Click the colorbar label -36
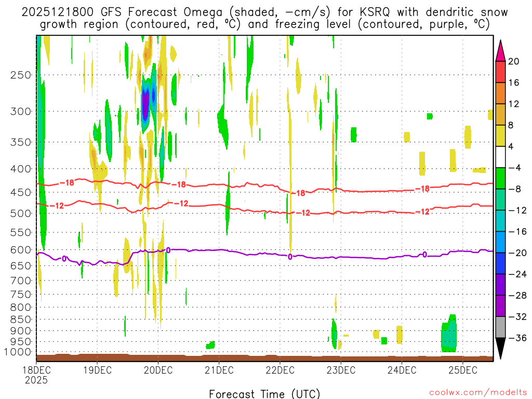 [517, 338]
